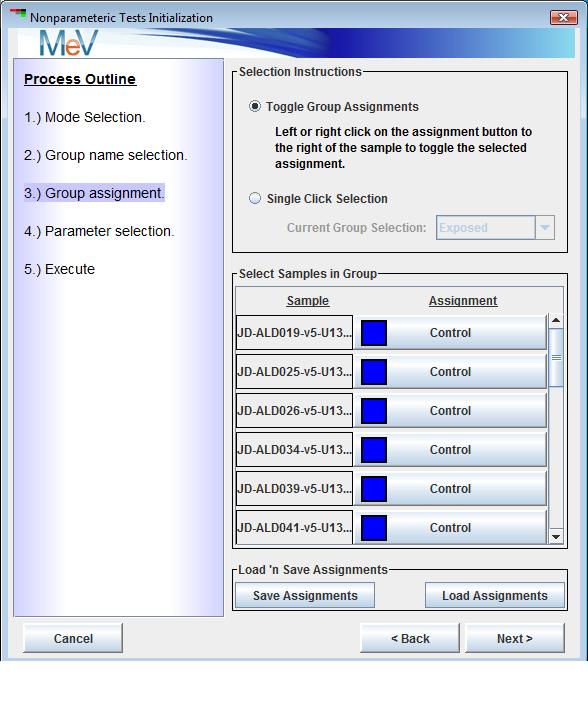This screenshot has height=704, width=588.
Task: Open Current Group Selection dropdown arrow
Action: pyautogui.click(x=544, y=228)
